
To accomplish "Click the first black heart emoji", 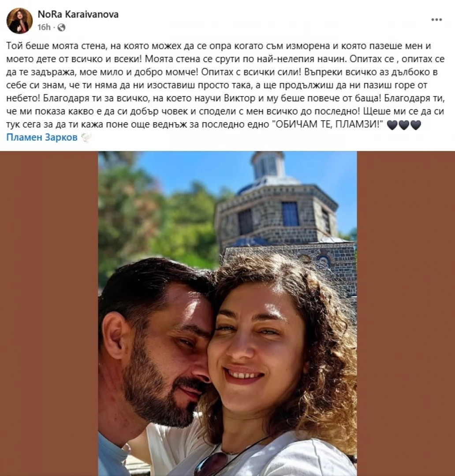I will pos(392,125).
